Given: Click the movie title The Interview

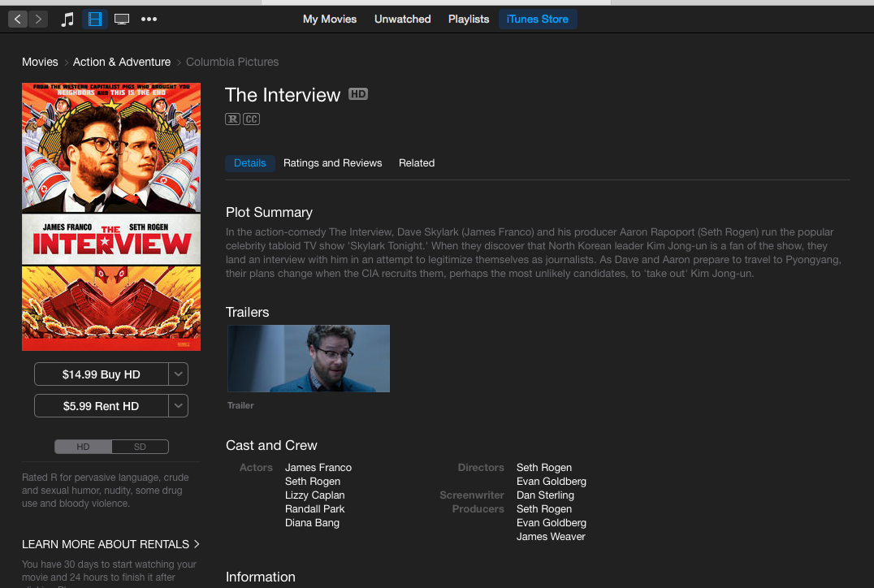Looking at the screenshot, I should click(x=283, y=95).
